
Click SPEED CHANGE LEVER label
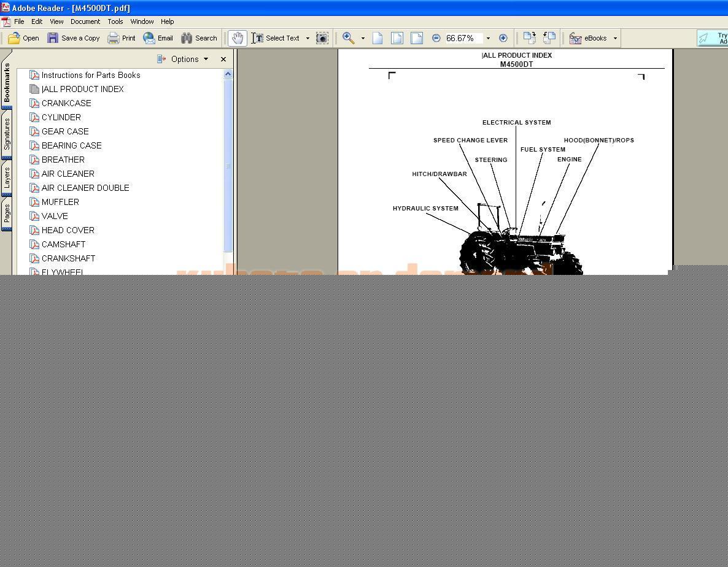tap(470, 140)
